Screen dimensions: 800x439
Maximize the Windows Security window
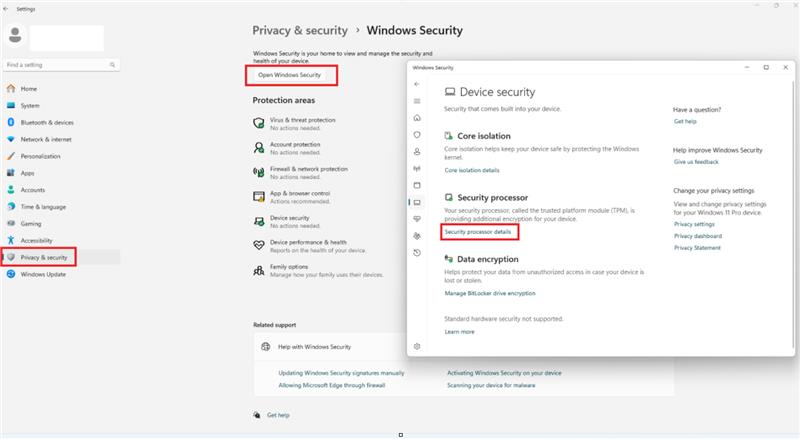pos(766,67)
